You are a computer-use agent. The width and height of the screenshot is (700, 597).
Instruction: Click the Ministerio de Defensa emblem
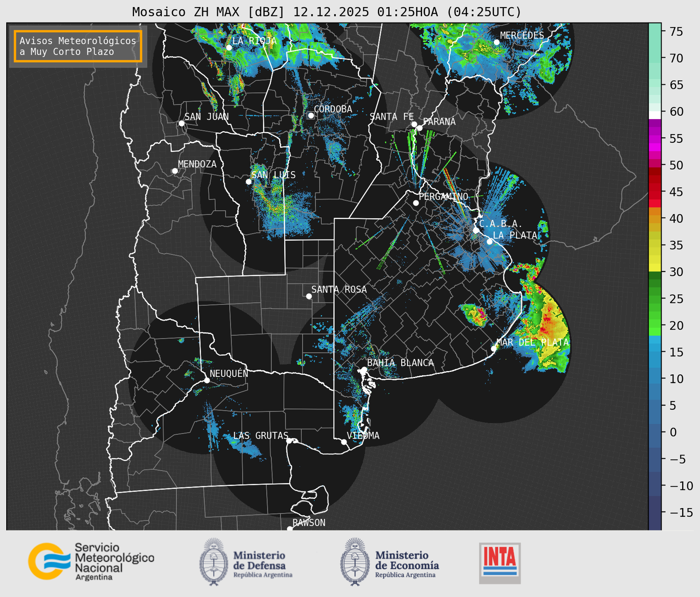[214, 562]
